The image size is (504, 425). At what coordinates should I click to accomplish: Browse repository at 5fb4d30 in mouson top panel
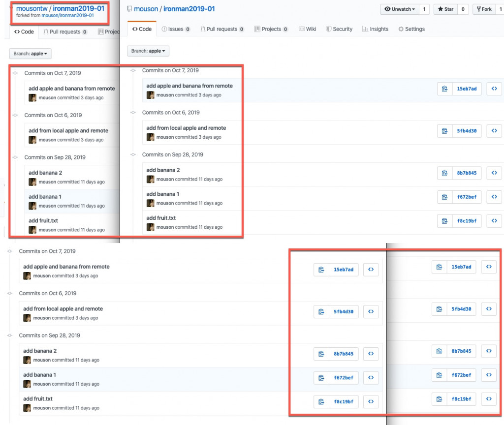click(494, 131)
